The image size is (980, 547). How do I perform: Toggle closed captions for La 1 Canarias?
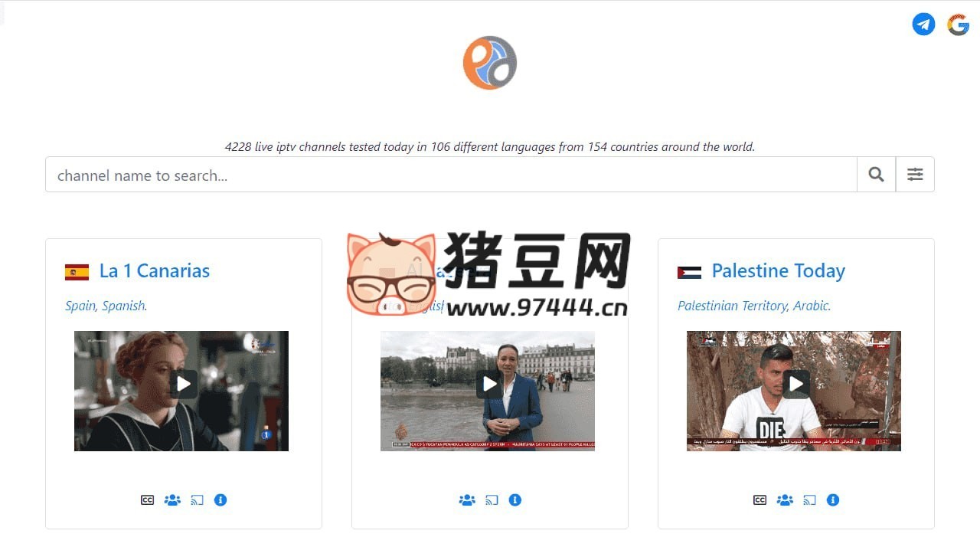146,500
